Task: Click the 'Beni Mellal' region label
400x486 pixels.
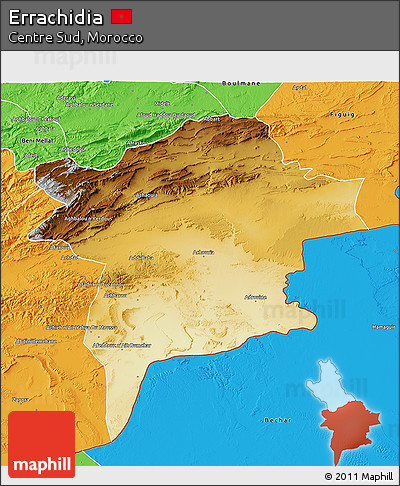Action: point(37,141)
